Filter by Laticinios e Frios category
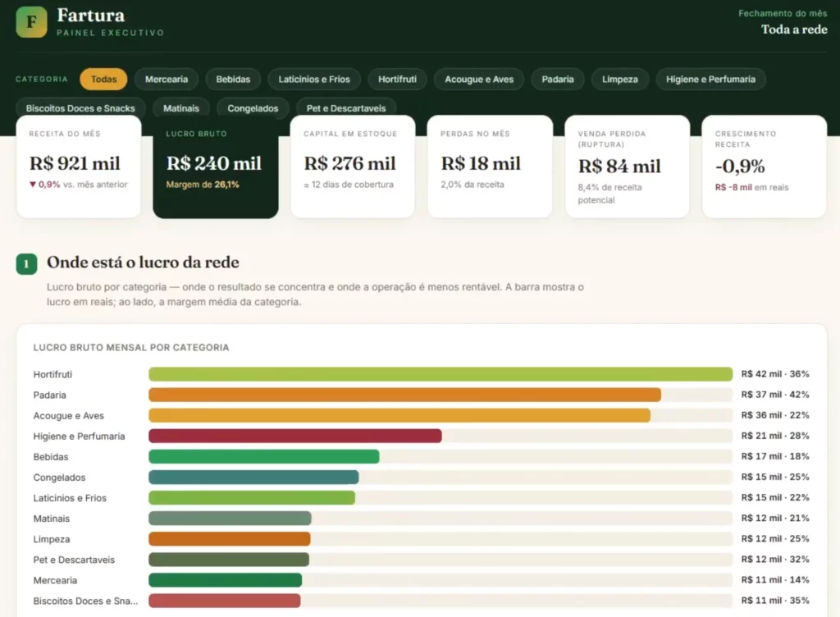This screenshot has height=617, width=840. point(314,80)
